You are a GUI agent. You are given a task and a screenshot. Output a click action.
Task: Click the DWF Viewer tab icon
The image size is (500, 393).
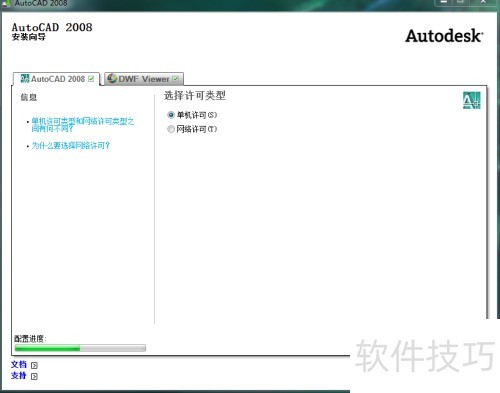112,79
